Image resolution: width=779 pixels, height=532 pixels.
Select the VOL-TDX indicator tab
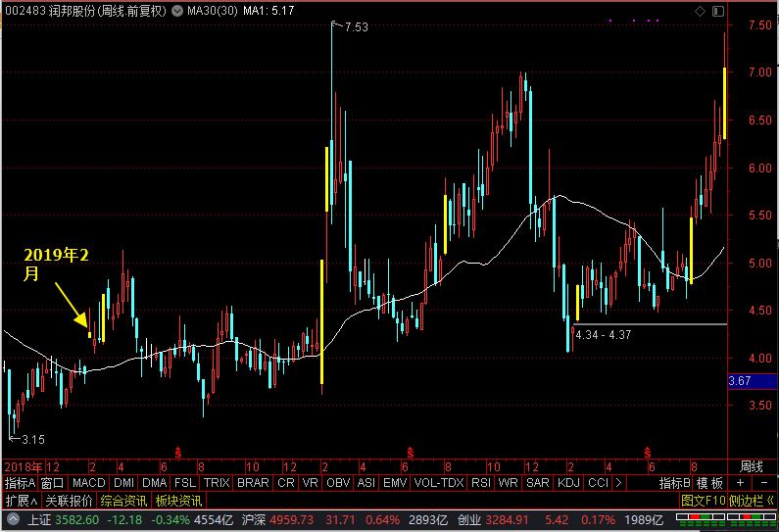pos(439,483)
